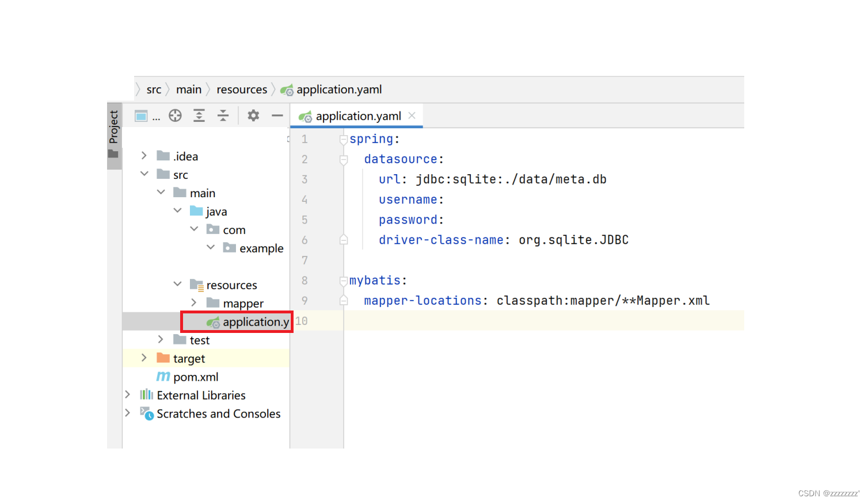
Task: Click the fold end marker on line 6
Action: [344, 240]
